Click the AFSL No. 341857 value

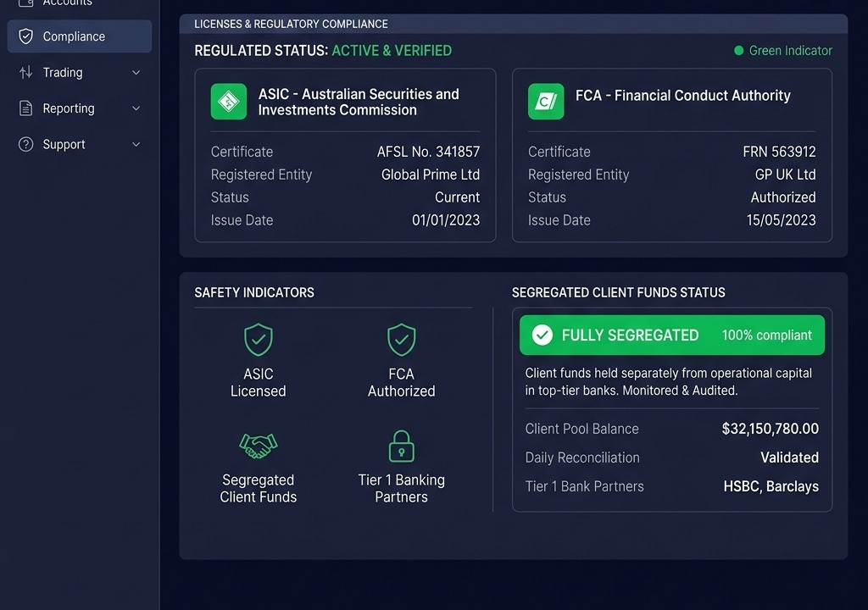click(x=428, y=152)
